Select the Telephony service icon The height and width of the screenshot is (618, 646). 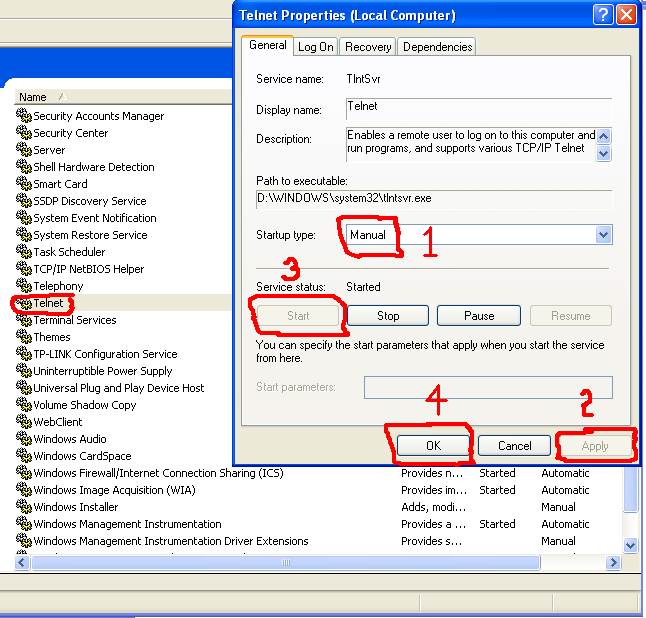tap(24, 285)
